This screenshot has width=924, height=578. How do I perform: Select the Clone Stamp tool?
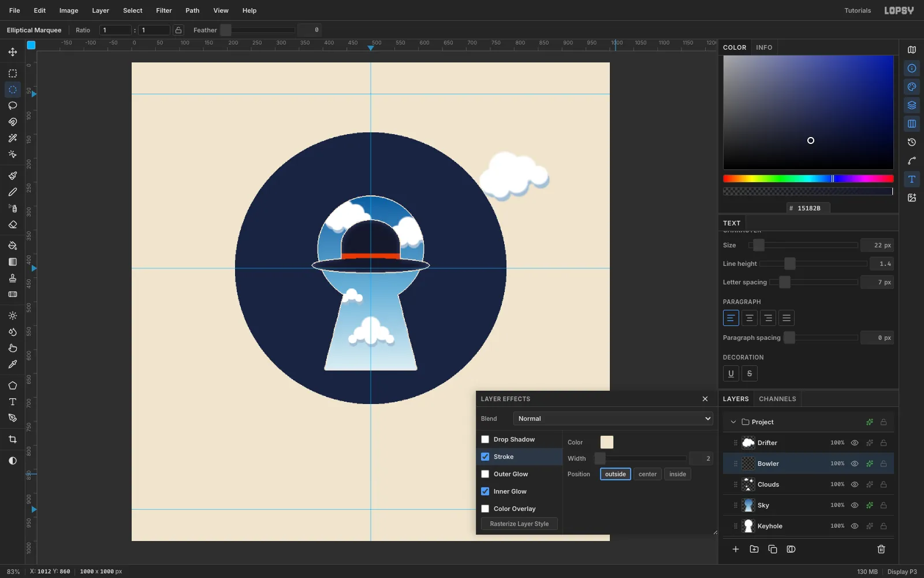(13, 278)
